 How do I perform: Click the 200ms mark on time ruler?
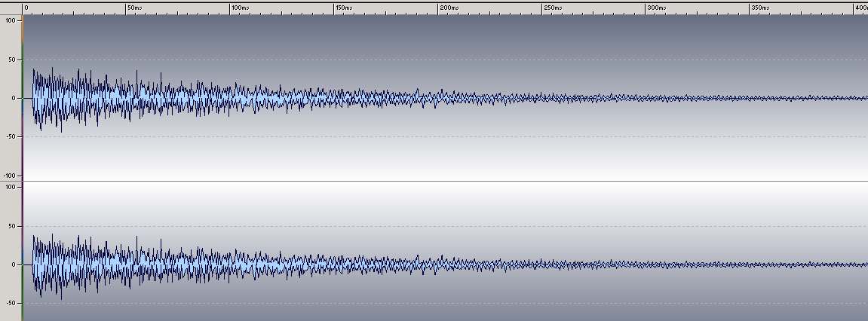point(449,8)
